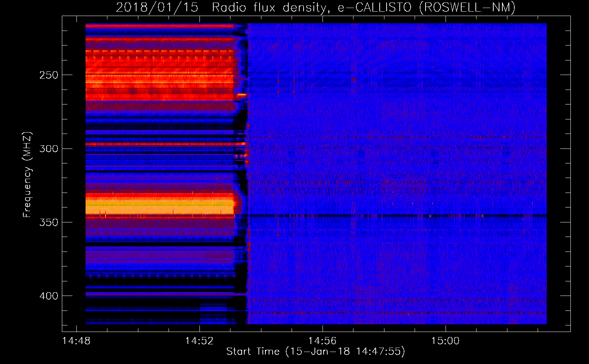
Task: Click the 14:56 time axis label
Action: pos(323,341)
